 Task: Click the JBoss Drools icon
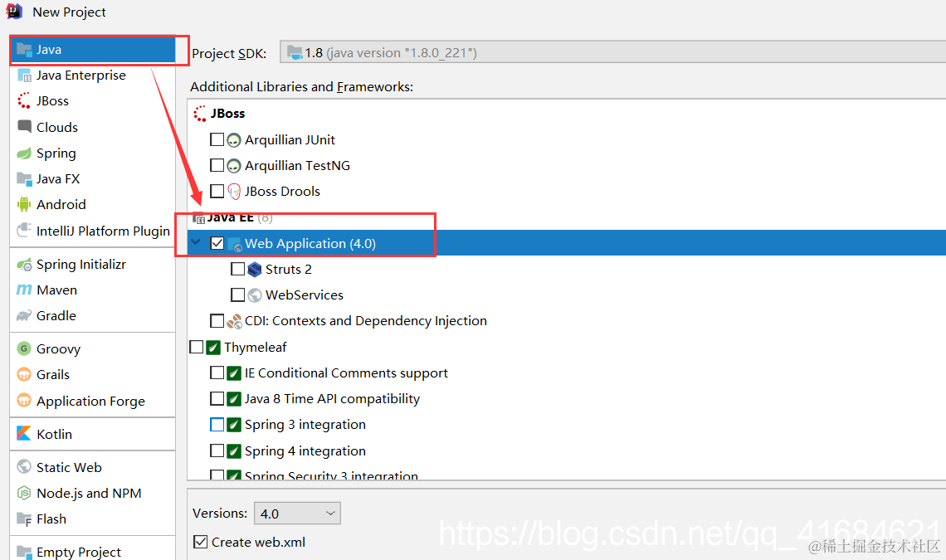(234, 192)
